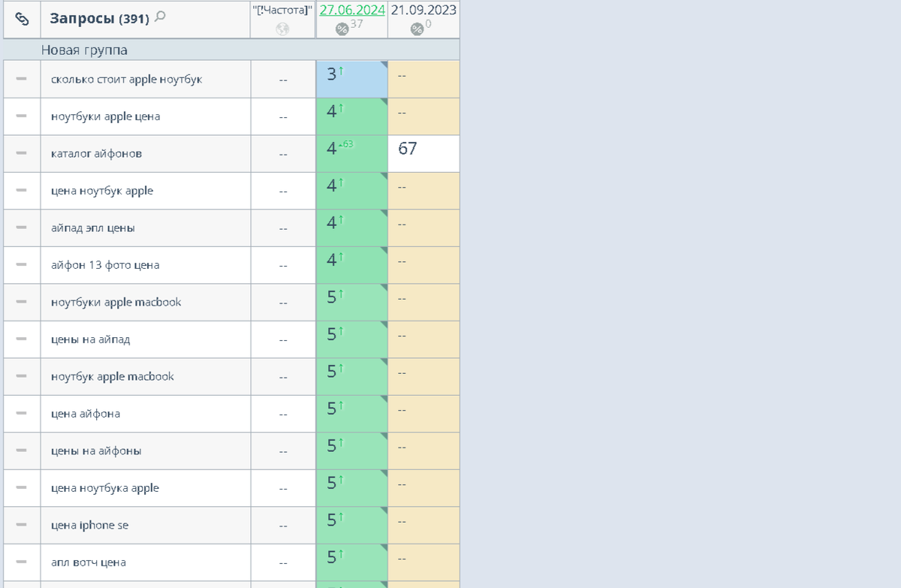Image resolution: width=901 pixels, height=588 pixels.
Task: Click position 4 cell for 'каталог айфонов'
Action: click(352, 153)
